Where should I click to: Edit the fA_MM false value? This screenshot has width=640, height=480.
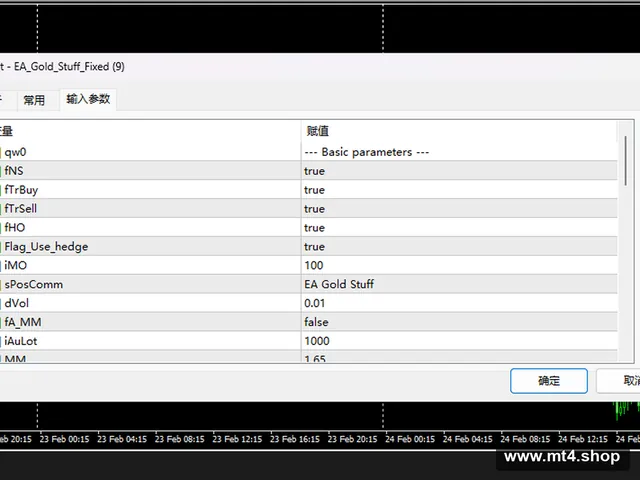pyautogui.click(x=459, y=322)
